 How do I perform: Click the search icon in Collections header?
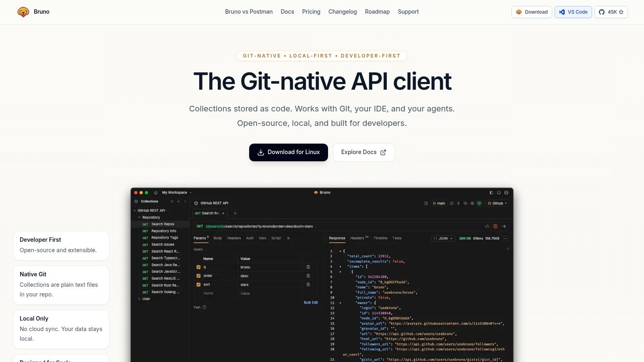pos(172,202)
